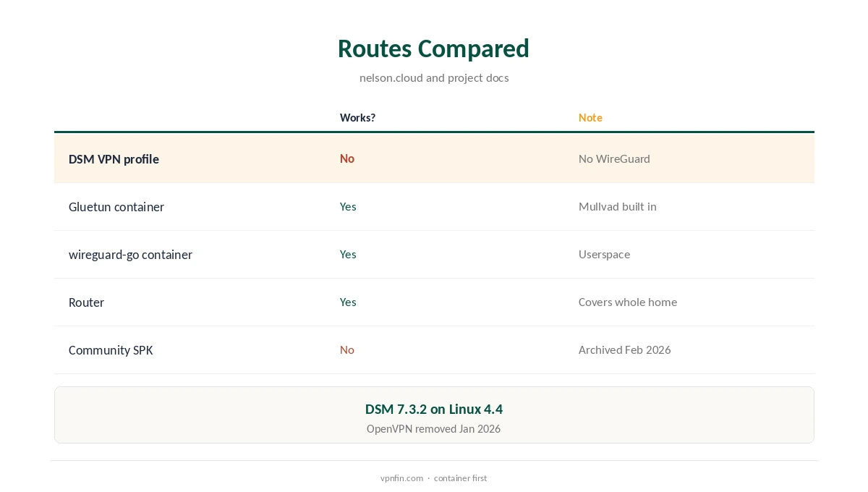Screen dimensions: 868x492
Task: Click Yes in the Router row
Action: (348, 302)
